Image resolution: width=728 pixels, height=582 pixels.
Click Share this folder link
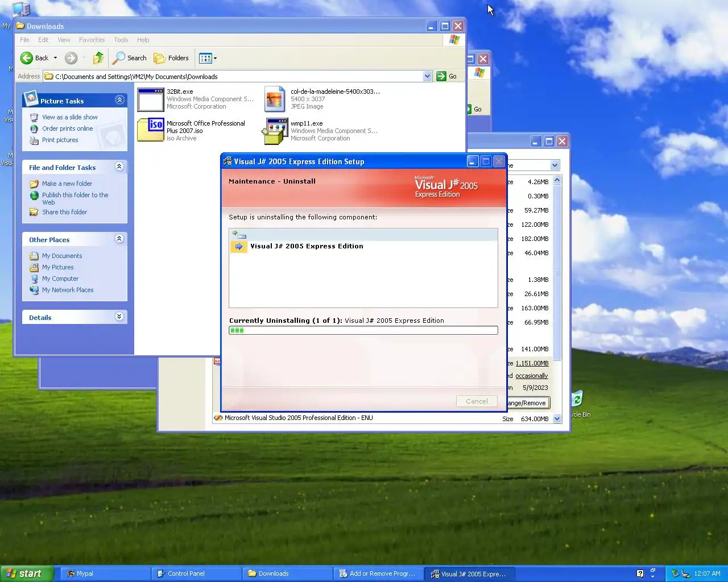tap(64, 212)
